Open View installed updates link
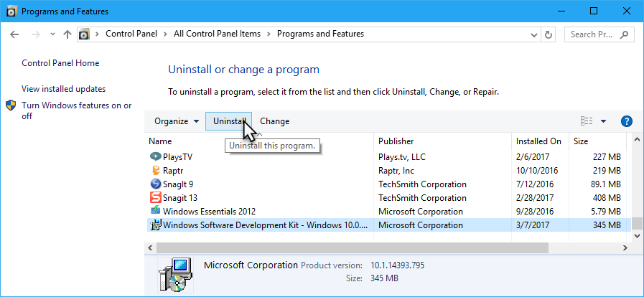The width and height of the screenshot is (644, 297). [63, 89]
